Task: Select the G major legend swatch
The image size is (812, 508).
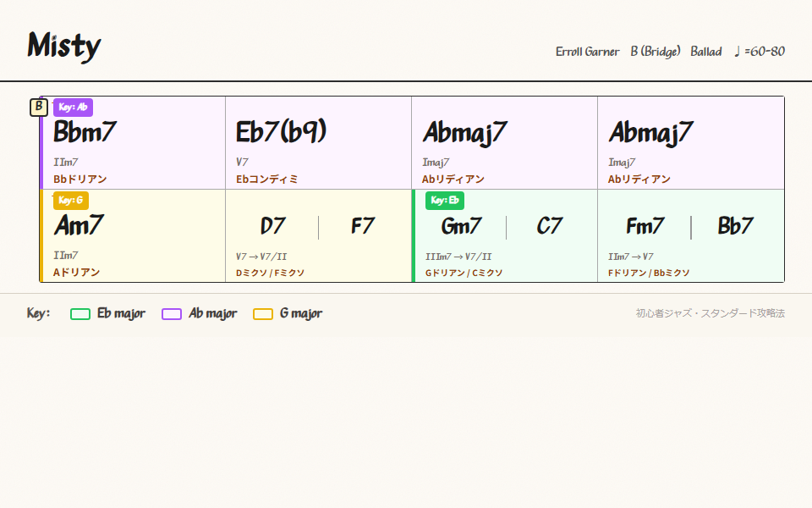Action: (263, 314)
